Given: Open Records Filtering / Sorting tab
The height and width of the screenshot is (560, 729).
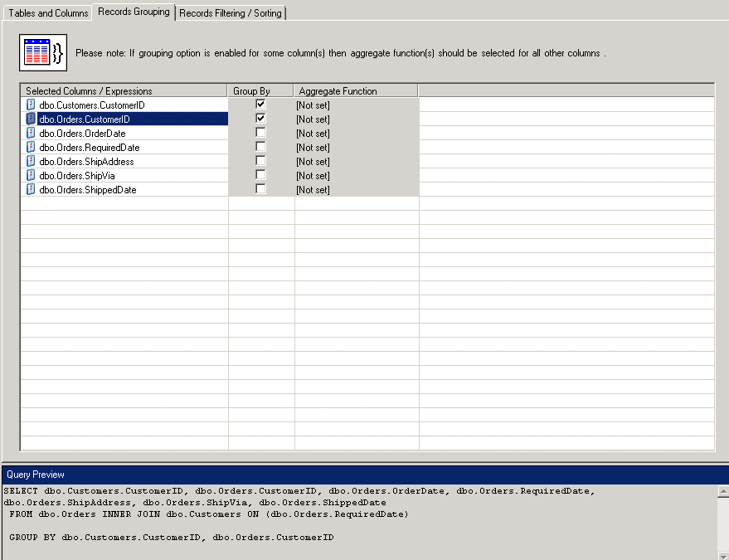Looking at the screenshot, I should pos(231,13).
